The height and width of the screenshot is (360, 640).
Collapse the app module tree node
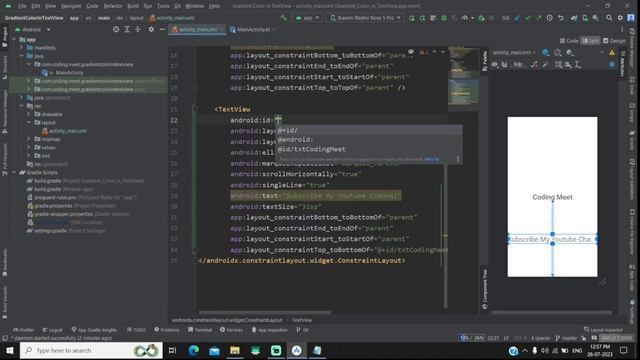click(x=14, y=40)
